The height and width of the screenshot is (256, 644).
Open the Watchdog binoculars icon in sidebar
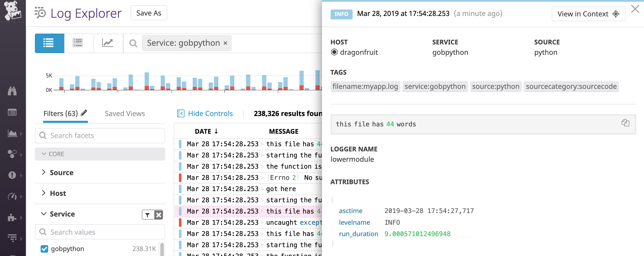[x=13, y=91]
